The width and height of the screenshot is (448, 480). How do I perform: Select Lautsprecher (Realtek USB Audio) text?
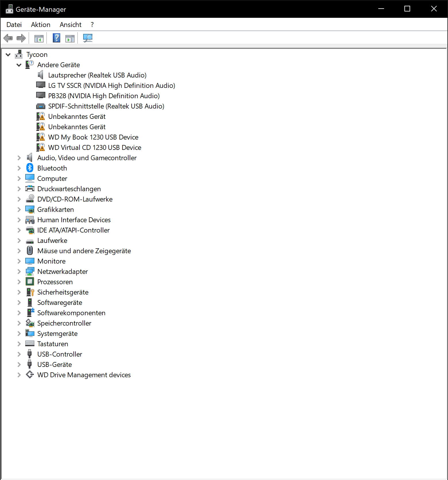click(97, 75)
